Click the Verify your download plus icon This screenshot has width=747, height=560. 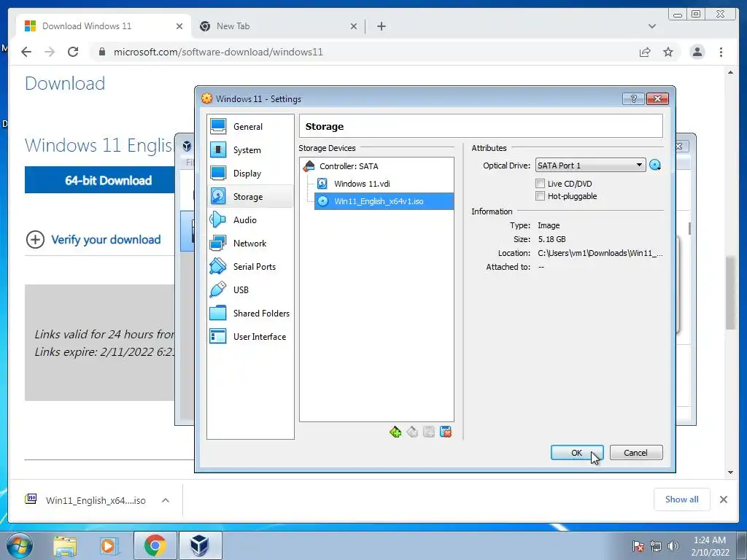[x=35, y=239]
